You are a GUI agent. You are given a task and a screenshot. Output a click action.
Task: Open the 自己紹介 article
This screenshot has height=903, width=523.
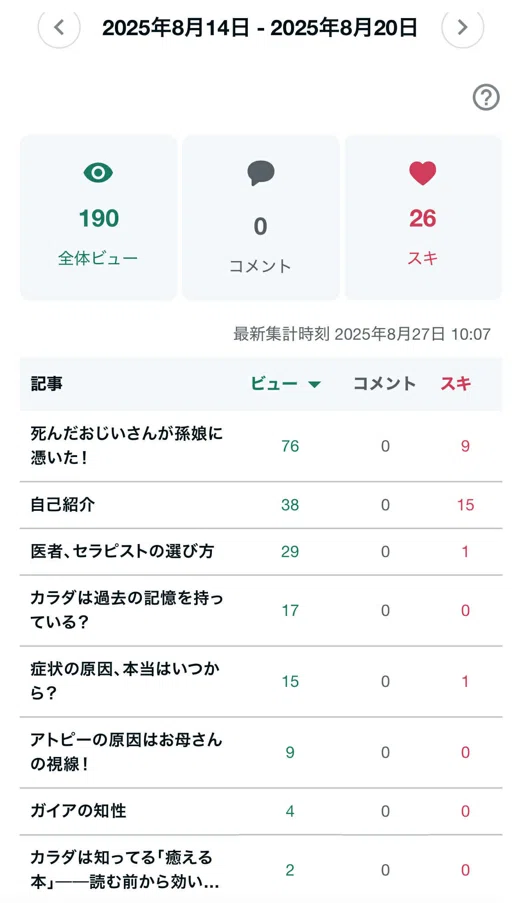[x=63, y=505]
